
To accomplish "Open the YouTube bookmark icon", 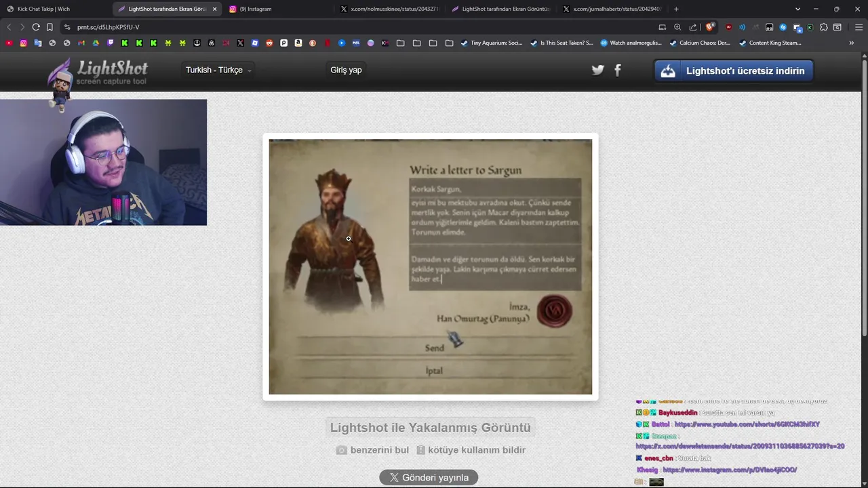I will tap(9, 43).
